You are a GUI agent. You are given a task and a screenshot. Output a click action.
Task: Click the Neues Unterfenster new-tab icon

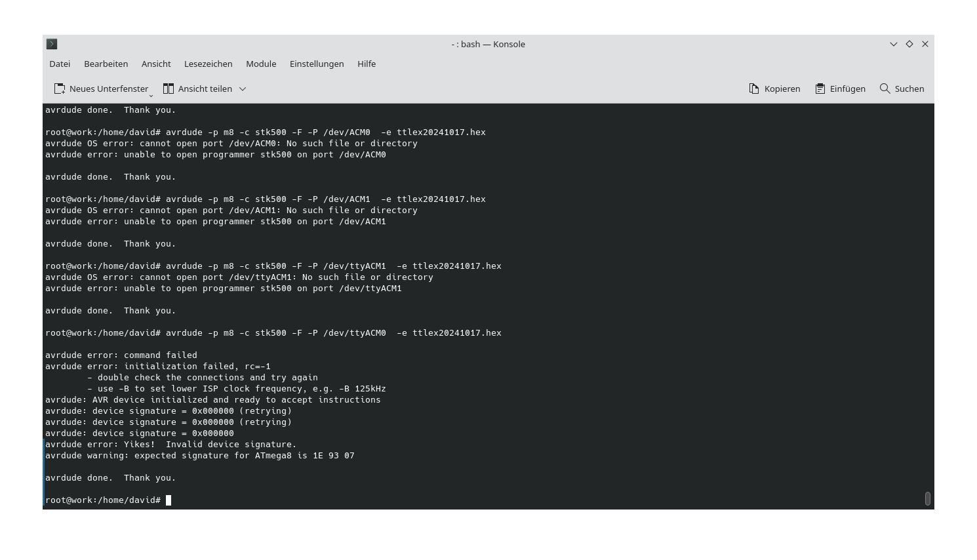pos(58,88)
